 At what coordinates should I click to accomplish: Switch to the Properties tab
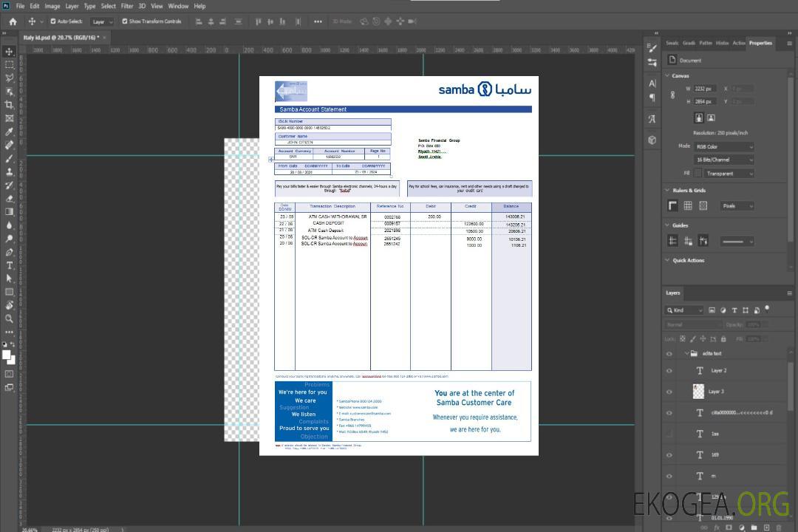point(760,44)
